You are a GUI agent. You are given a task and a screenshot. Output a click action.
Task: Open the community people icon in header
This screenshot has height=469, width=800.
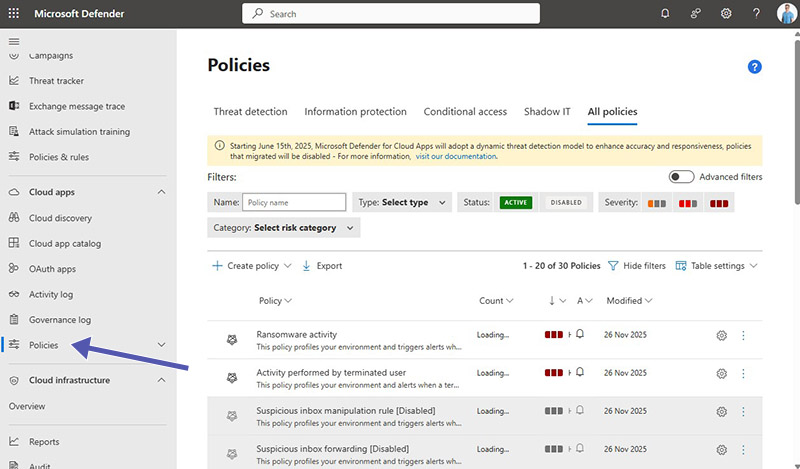(x=695, y=13)
